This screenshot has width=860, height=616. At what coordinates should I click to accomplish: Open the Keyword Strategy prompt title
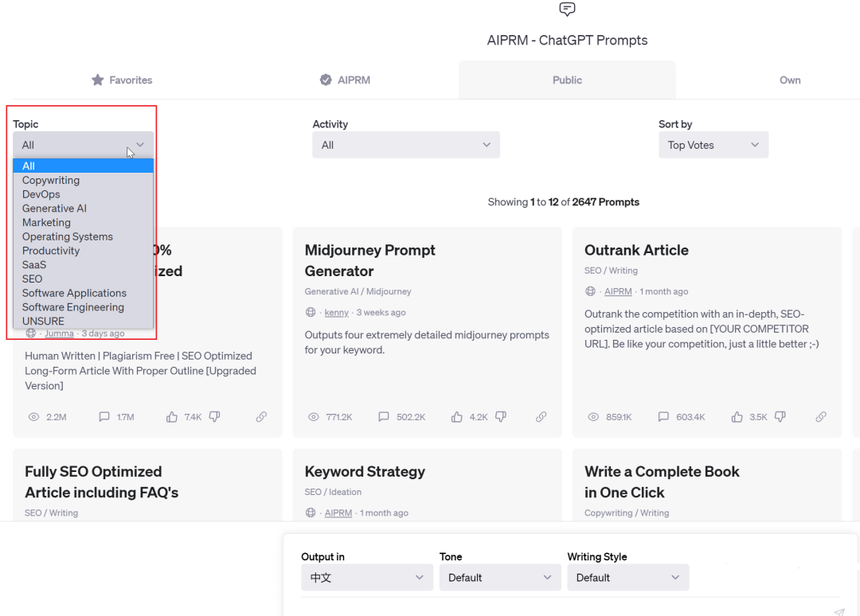point(365,471)
